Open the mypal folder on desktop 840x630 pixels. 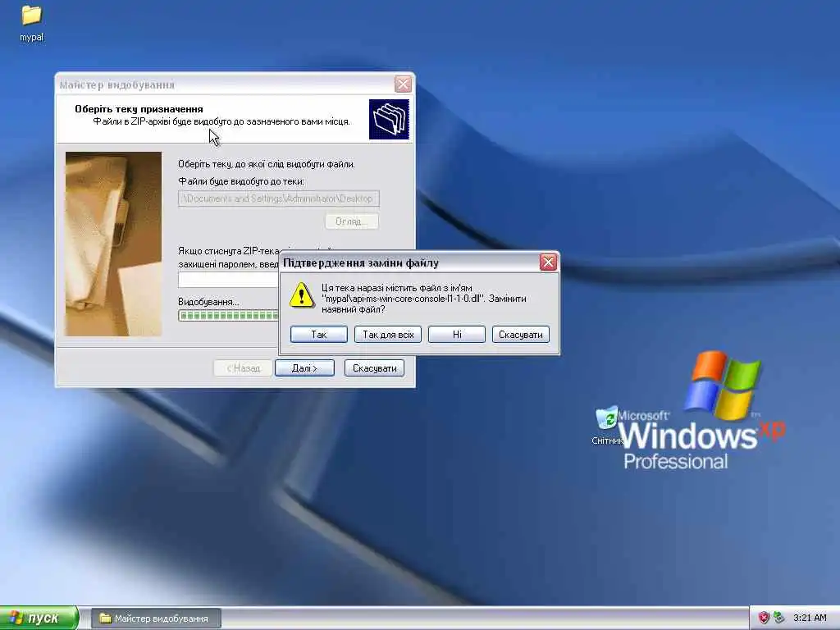click(31, 22)
